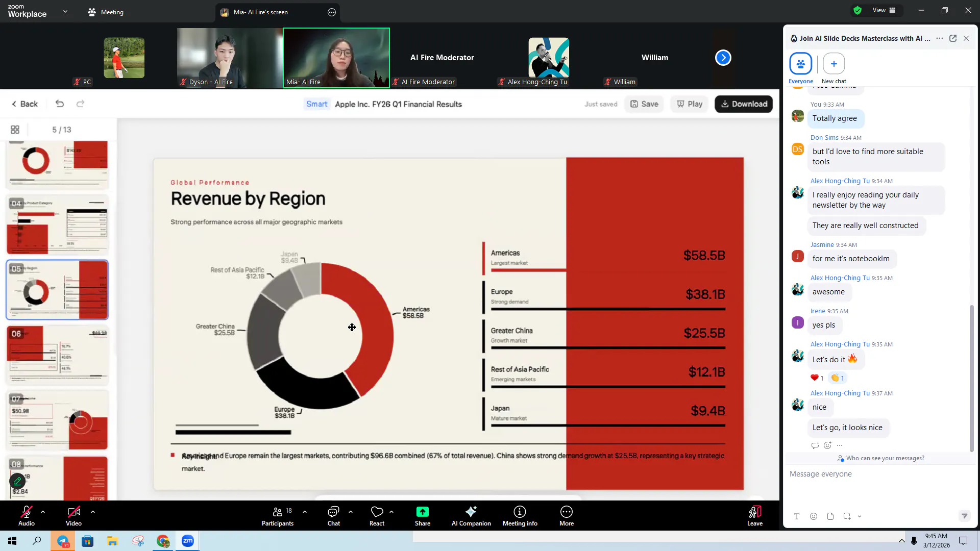This screenshot has height=551, width=980.
Task: Open options on the shared screen tab
Action: (x=332, y=12)
